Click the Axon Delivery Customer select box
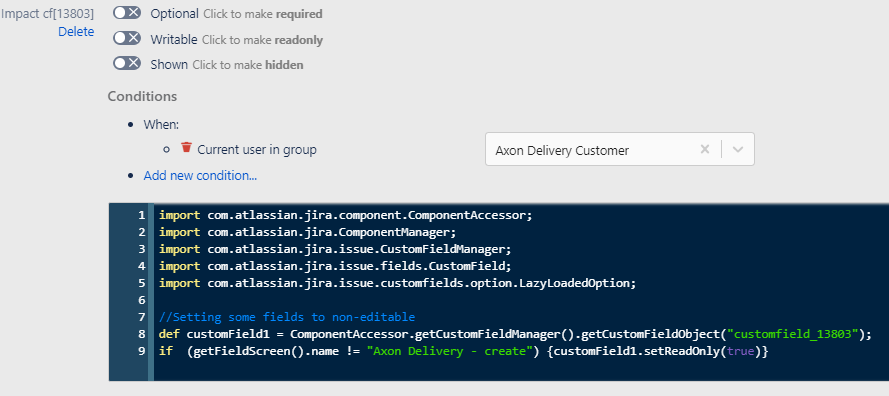The height and width of the screenshot is (396, 889). [x=620, y=149]
